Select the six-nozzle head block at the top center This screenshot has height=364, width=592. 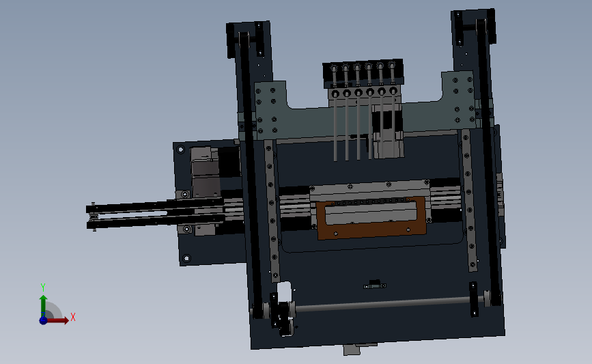pos(363,74)
